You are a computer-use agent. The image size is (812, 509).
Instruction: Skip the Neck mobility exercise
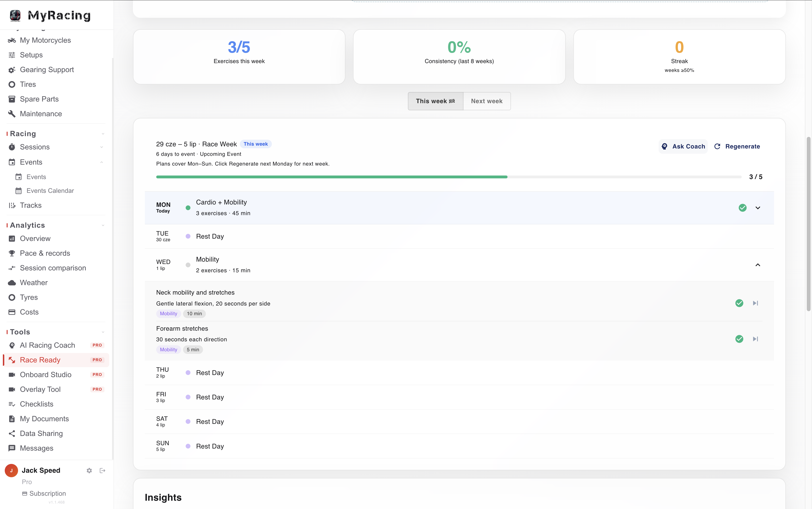coord(755,303)
